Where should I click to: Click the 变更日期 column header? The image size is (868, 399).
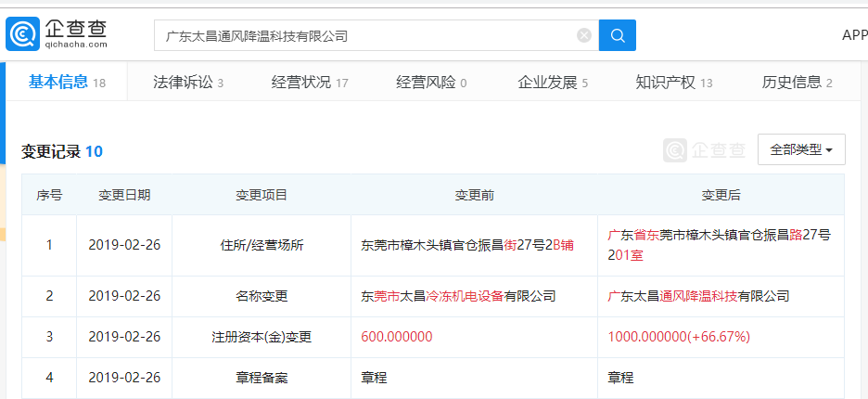(124, 195)
